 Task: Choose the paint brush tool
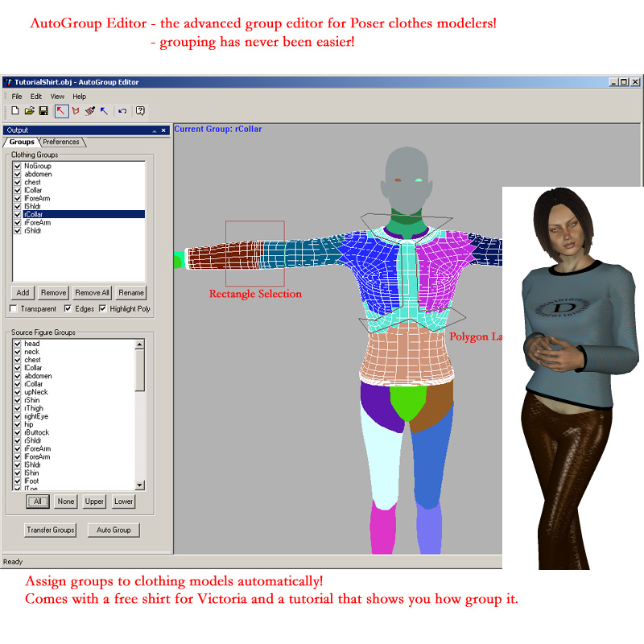tap(90, 111)
